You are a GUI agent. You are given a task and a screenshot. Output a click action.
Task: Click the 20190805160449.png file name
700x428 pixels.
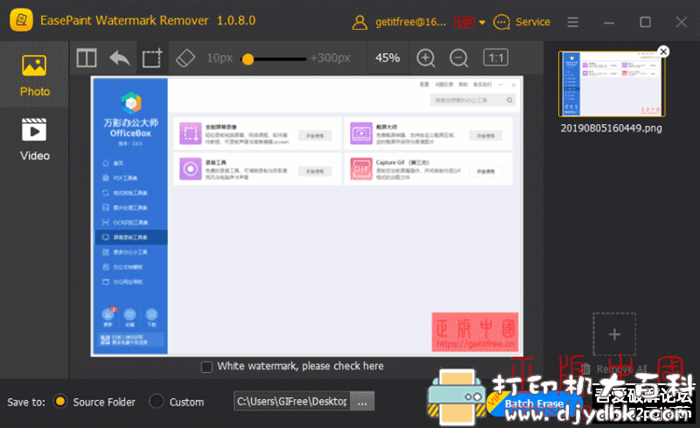pos(611,129)
